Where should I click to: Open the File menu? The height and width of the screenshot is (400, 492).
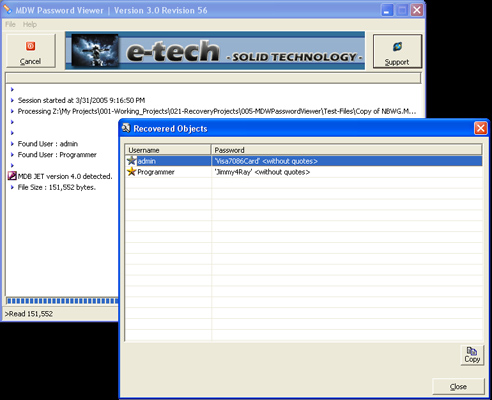10,24
